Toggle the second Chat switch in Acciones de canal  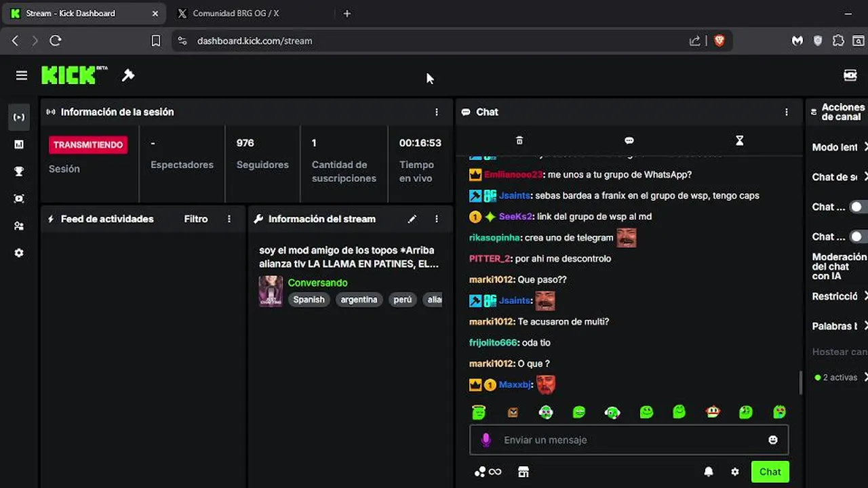click(859, 237)
